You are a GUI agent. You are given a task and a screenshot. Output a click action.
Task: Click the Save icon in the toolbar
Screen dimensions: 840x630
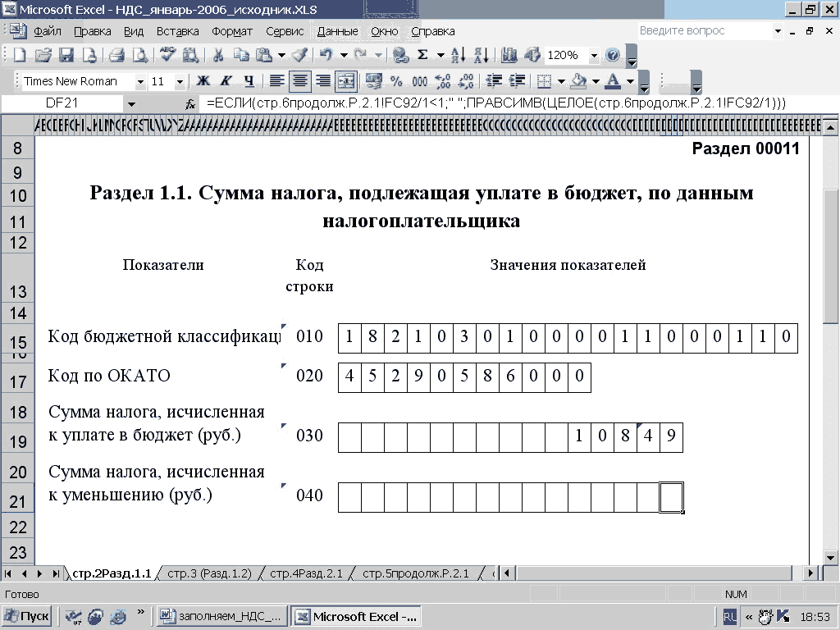[x=66, y=56]
